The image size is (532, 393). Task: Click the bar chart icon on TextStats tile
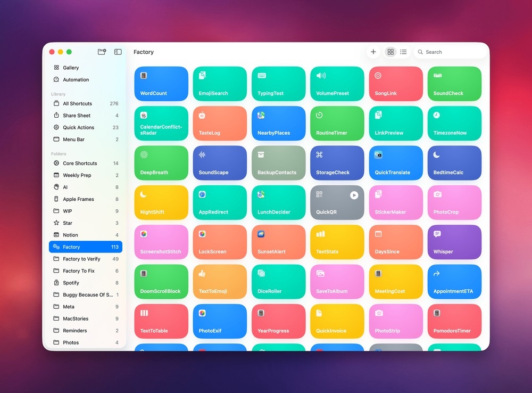[x=321, y=234]
